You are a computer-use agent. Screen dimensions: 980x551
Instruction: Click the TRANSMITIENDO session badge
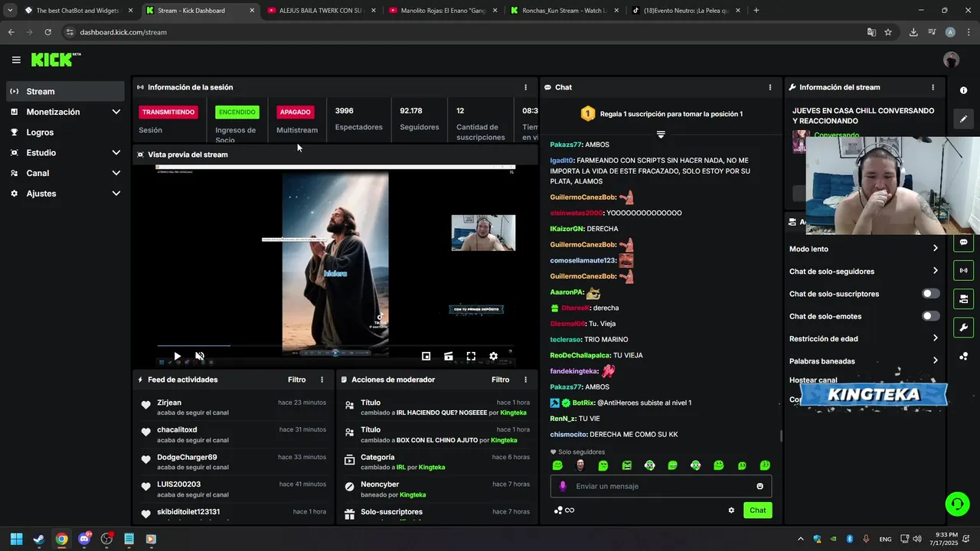[x=168, y=112]
